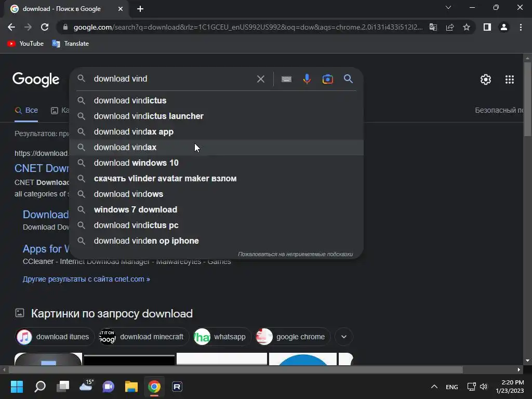This screenshot has height=399, width=532.
Task: Report inappropriate predictions link
Action: [295, 254]
